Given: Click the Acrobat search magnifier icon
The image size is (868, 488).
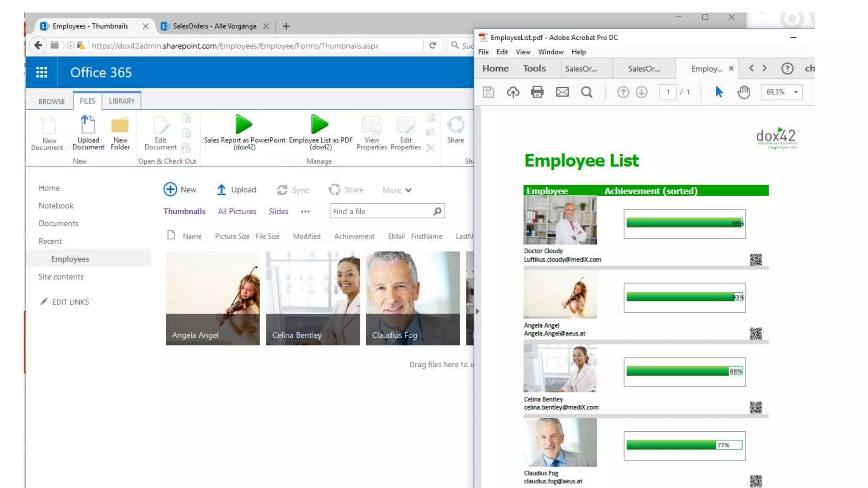Looking at the screenshot, I should [587, 92].
